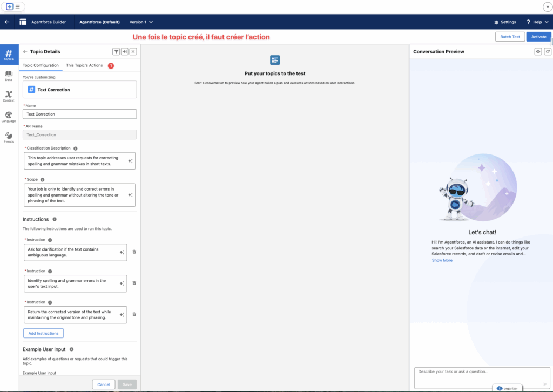
Task: Click the 'Describe your task' chat input
Action: pyautogui.click(x=482, y=378)
